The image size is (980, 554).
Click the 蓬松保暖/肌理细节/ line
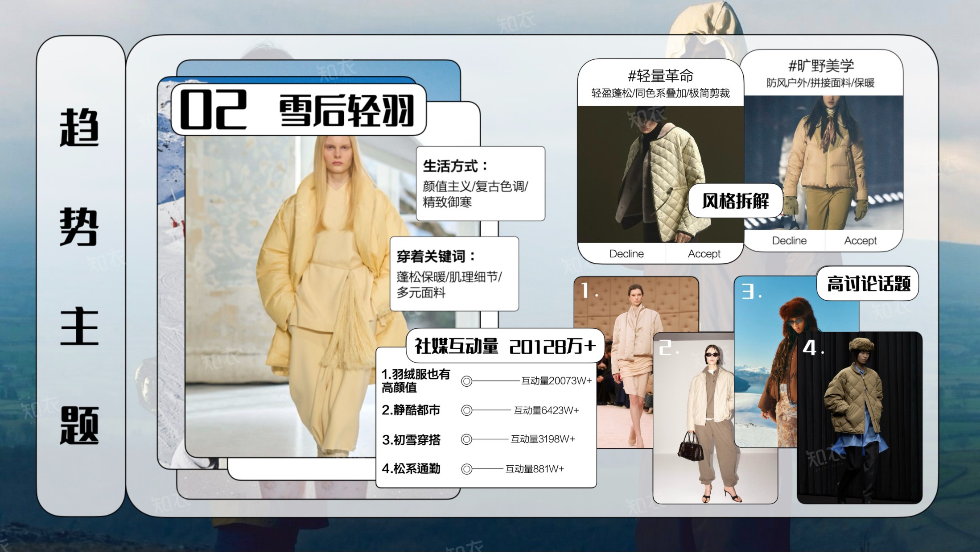[x=449, y=277]
